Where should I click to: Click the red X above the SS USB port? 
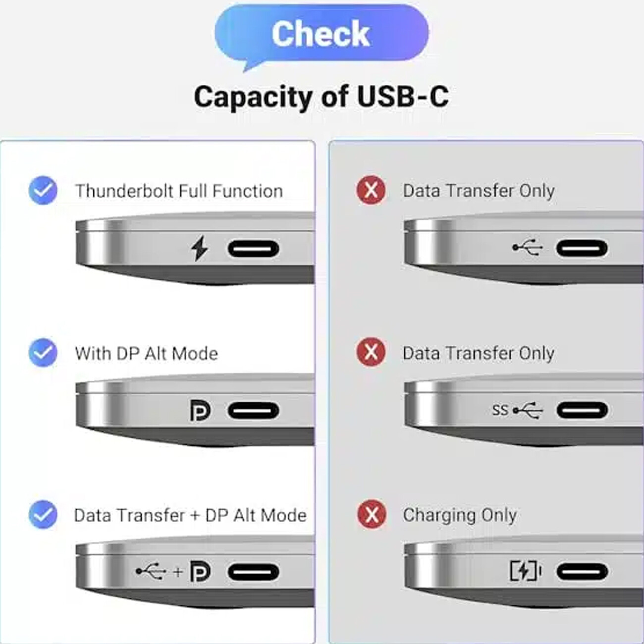371,352
